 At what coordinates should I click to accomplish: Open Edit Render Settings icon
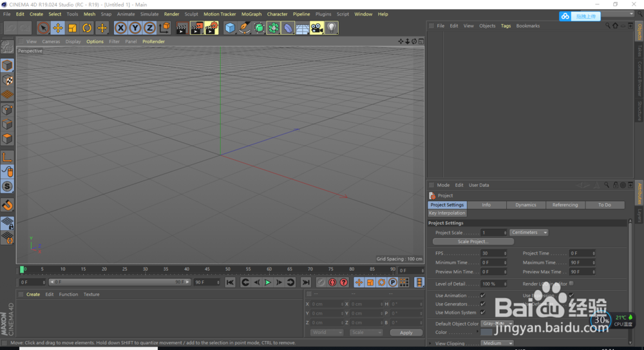[x=211, y=28]
